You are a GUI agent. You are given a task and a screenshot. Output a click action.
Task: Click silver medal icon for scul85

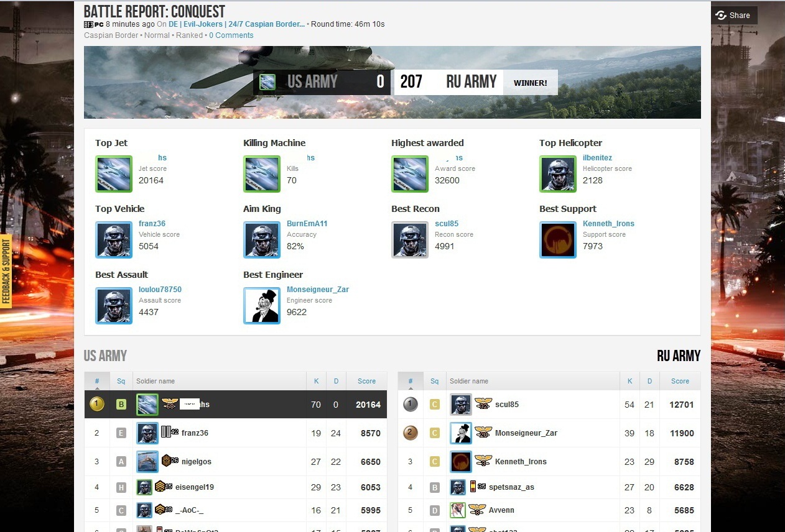410,405
